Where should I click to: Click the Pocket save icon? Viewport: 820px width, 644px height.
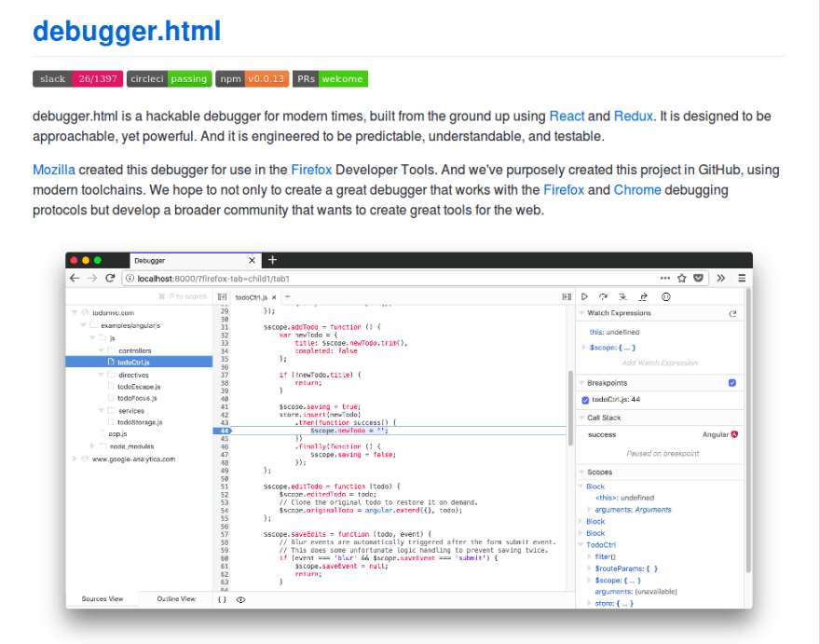point(698,279)
